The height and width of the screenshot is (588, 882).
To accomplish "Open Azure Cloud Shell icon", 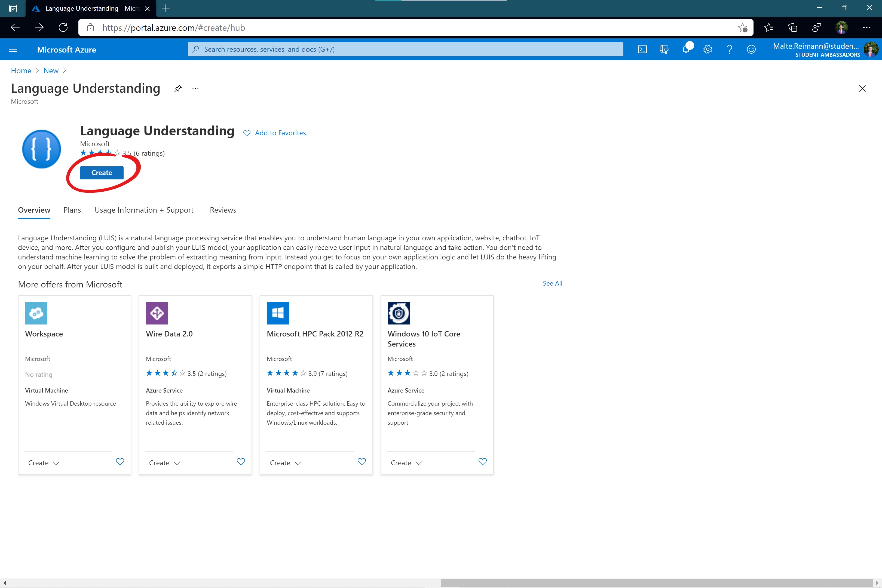I will click(x=642, y=50).
